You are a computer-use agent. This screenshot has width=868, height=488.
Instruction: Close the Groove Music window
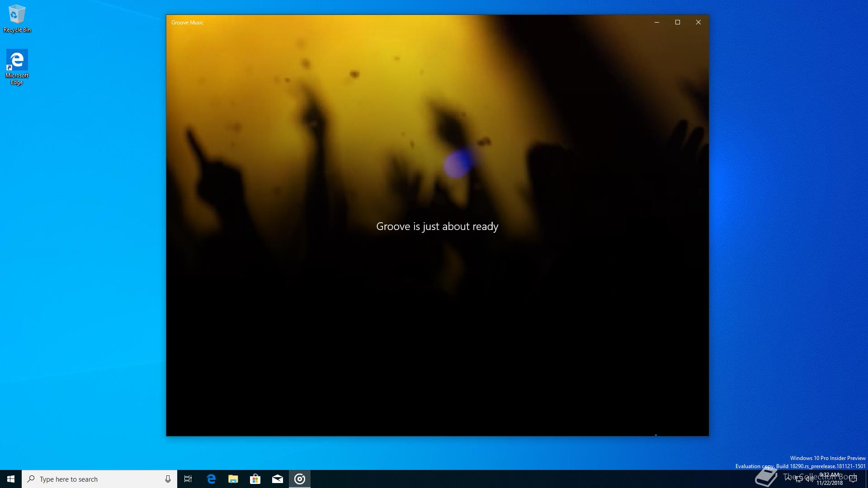pos(698,22)
